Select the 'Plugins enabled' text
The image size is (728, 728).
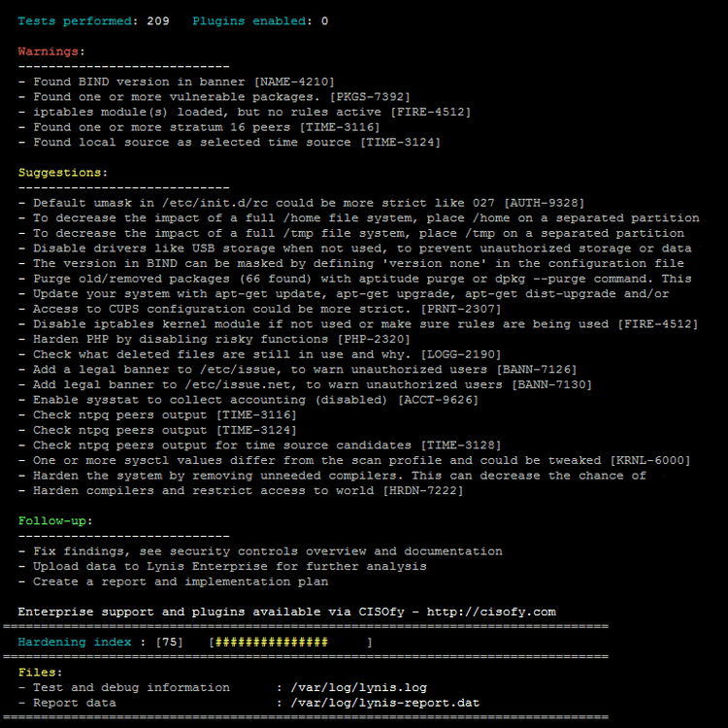(x=248, y=21)
